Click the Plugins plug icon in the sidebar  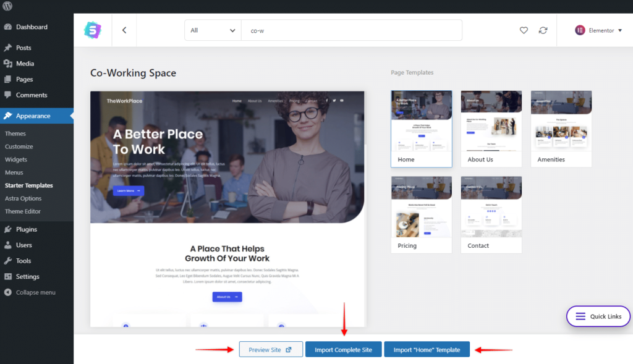point(8,229)
